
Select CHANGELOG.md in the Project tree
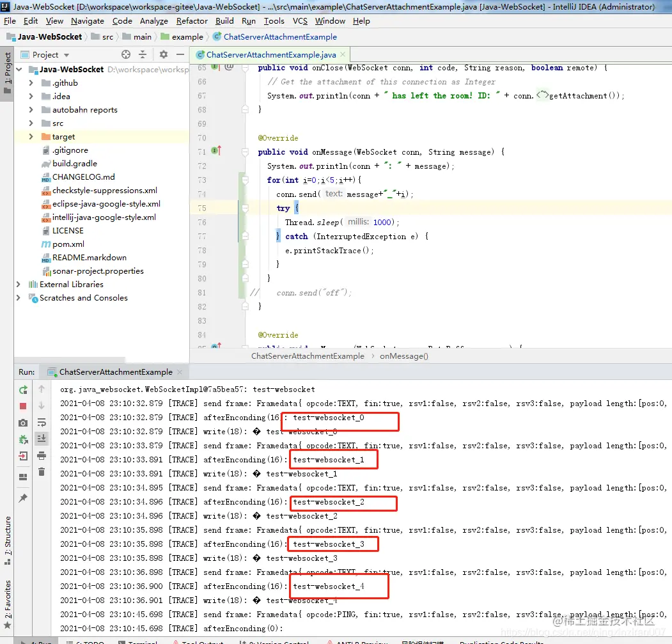pyautogui.click(x=84, y=177)
